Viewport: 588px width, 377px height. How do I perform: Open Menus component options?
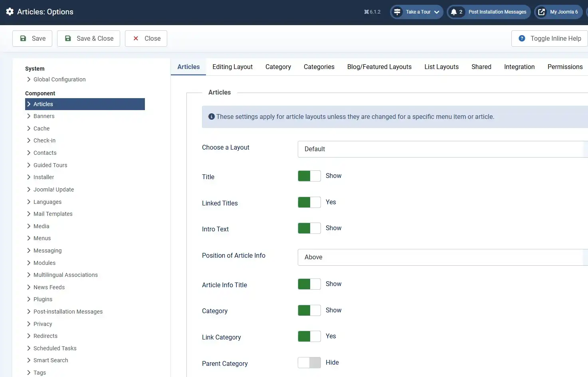click(42, 238)
